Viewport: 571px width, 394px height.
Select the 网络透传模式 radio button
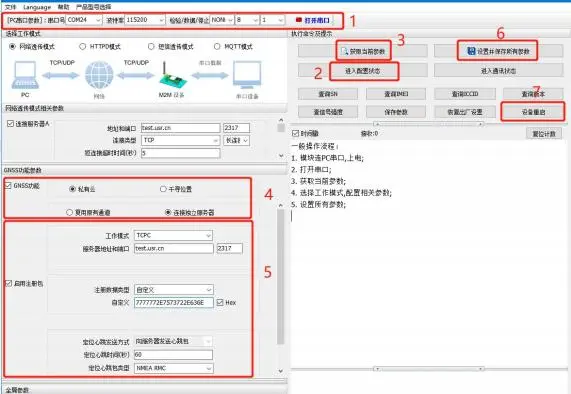coord(13,47)
